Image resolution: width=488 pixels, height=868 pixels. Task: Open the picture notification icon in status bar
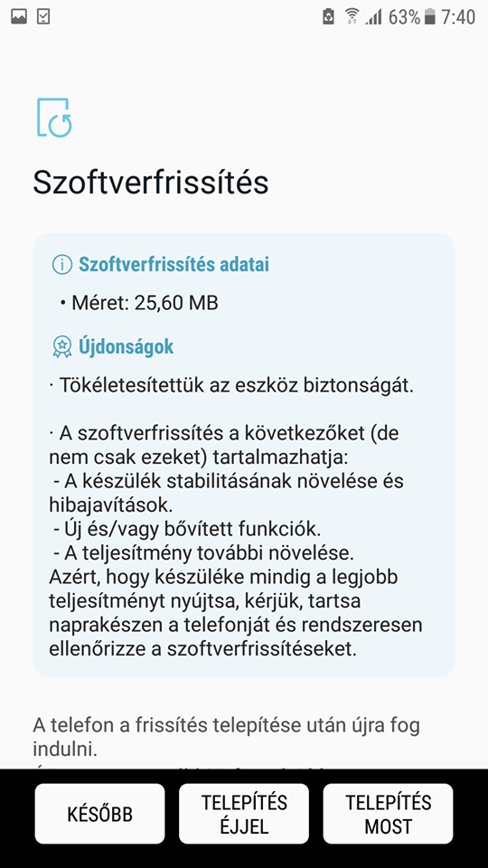[x=19, y=17]
